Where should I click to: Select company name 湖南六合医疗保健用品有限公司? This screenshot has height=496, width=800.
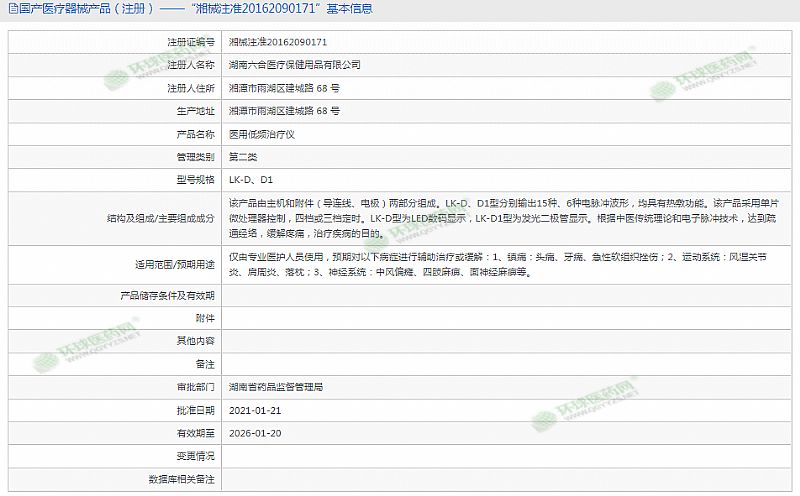[x=294, y=64]
